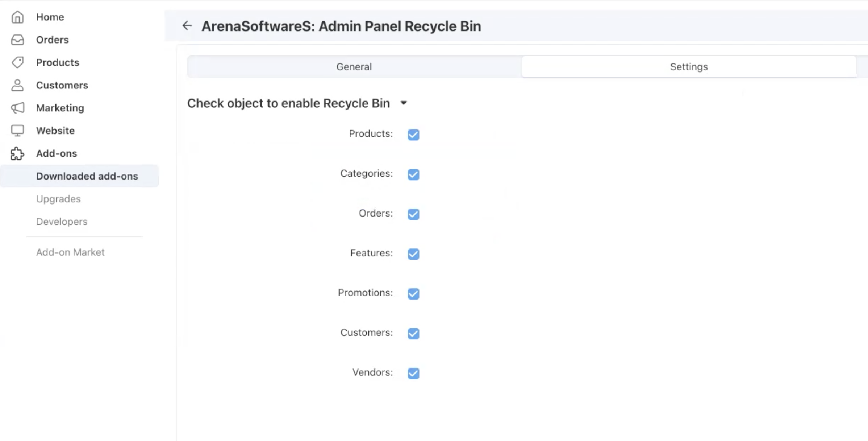Click the 'Categories:' setting label
This screenshot has height=441, width=868.
[366, 174]
